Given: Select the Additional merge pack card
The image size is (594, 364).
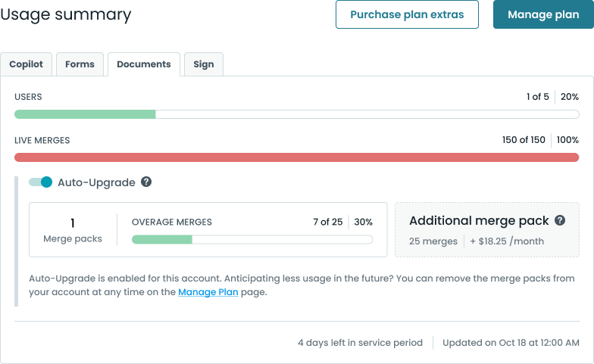Looking at the screenshot, I should (486, 229).
